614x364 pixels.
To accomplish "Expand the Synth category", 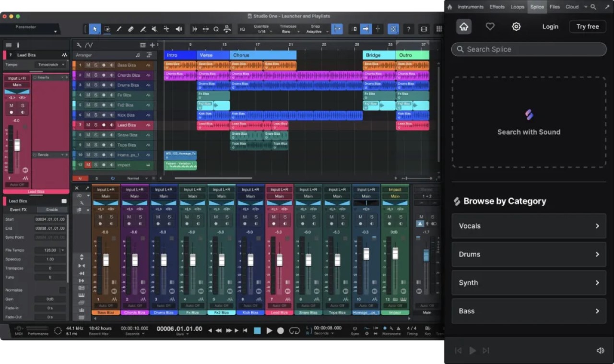I will [529, 282].
